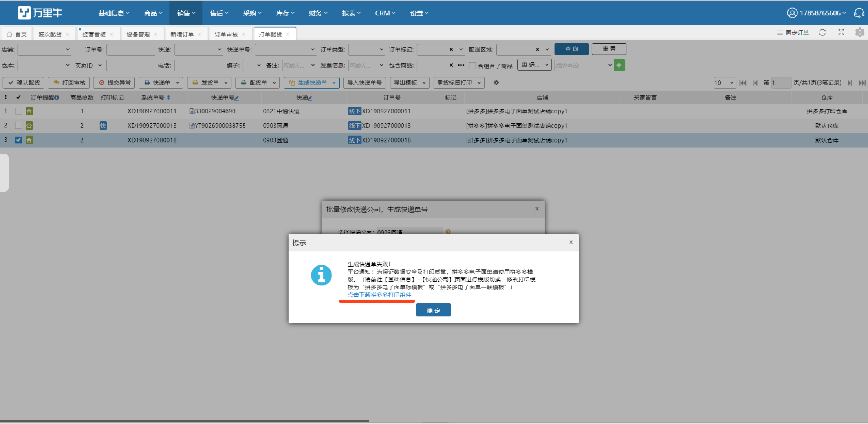Click the 打回审核 button
868x424 pixels.
pos(69,83)
